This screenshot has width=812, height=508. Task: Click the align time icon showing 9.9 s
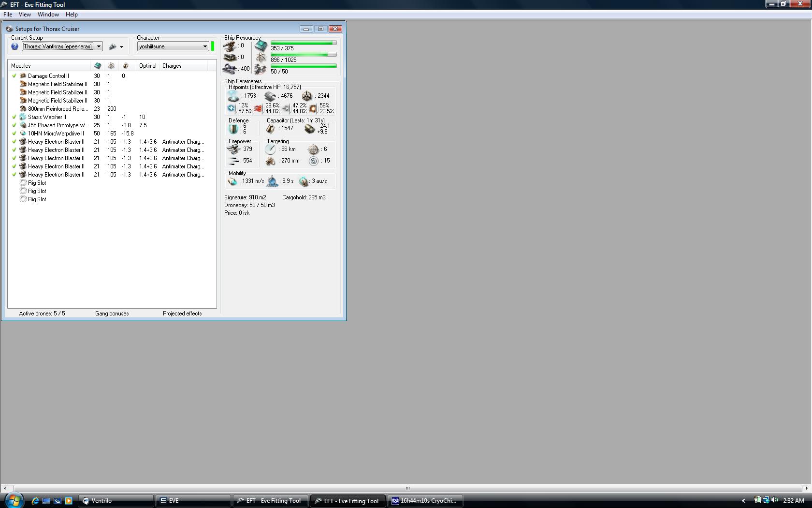point(273,181)
